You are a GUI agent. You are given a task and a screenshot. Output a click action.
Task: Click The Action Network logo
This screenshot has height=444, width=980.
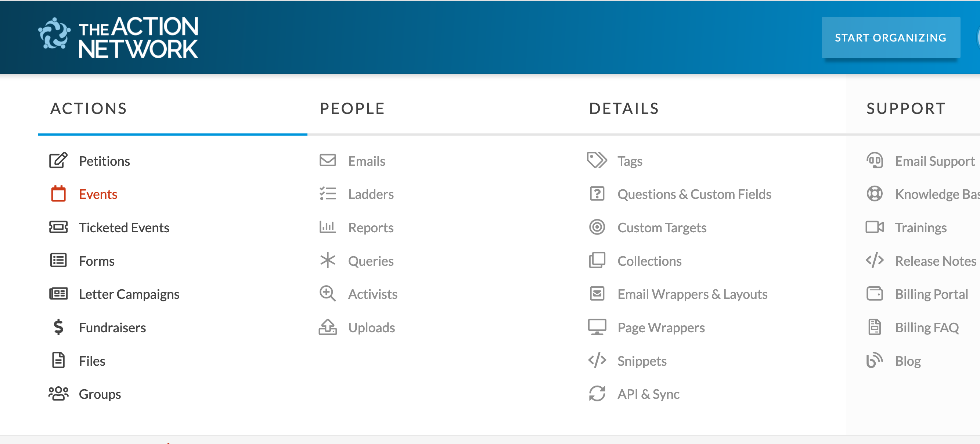[119, 37]
